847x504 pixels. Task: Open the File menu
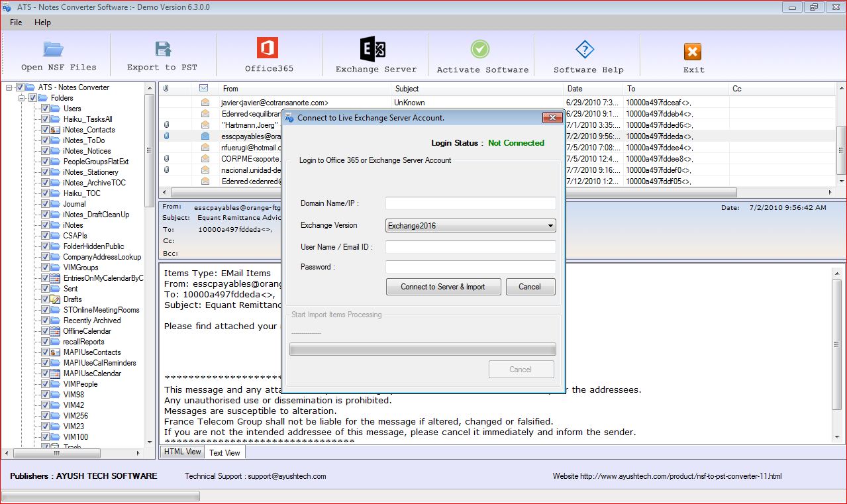[16, 23]
